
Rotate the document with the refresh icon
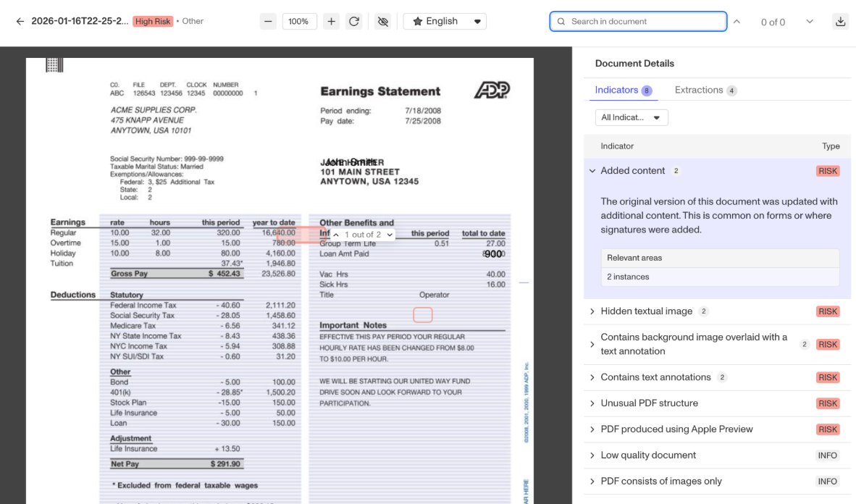(x=353, y=21)
